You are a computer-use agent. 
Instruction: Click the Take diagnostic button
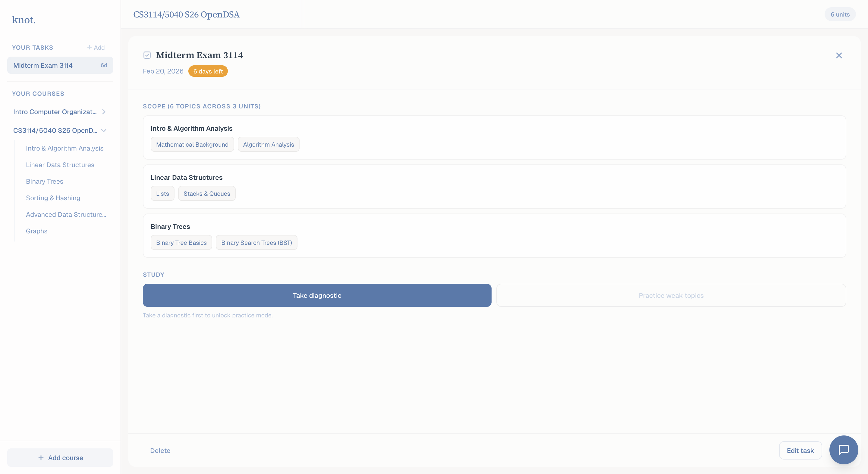coord(317,295)
